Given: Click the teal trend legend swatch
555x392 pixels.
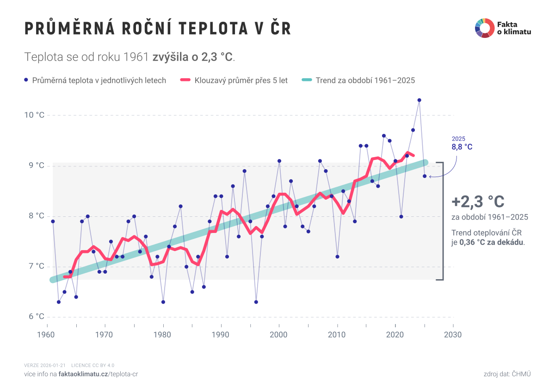Looking at the screenshot, I should point(307,80).
